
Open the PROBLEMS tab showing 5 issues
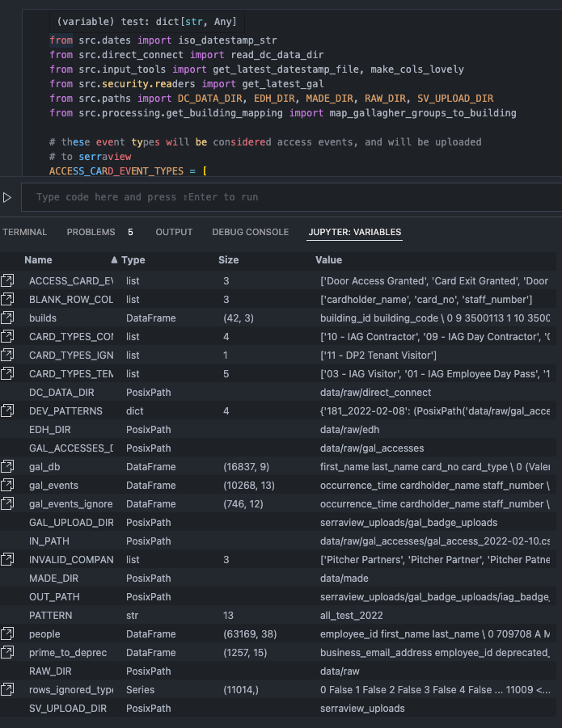pyautogui.click(x=91, y=232)
